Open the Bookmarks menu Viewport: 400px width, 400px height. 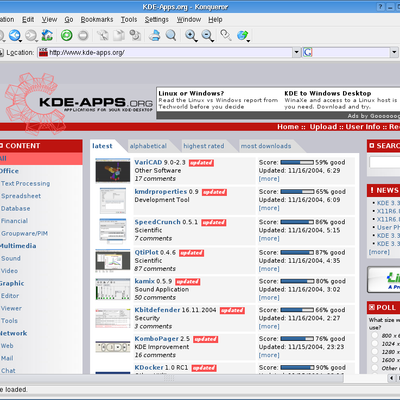(x=97, y=20)
